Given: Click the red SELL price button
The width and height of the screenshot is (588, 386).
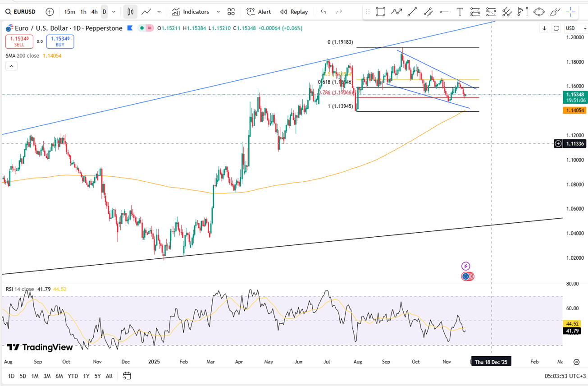Looking at the screenshot, I should pyautogui.click(x=19, y=41).
